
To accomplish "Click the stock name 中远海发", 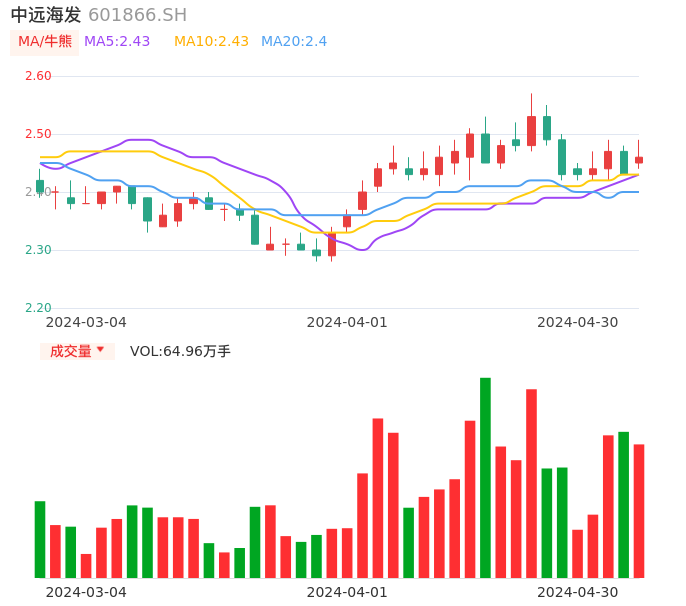I will 46,15.
